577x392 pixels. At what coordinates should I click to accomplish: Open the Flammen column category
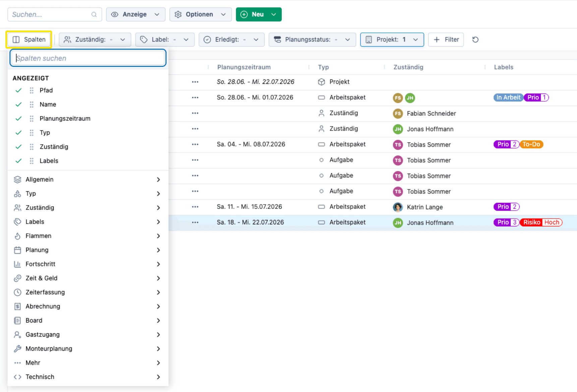tap(88, 236)
